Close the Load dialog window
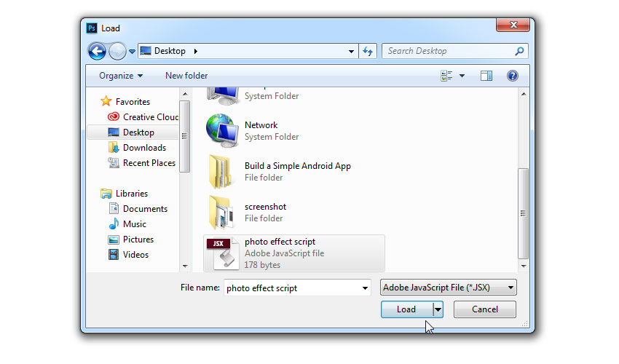The image size is (619, 364). (x=513, y=25)
